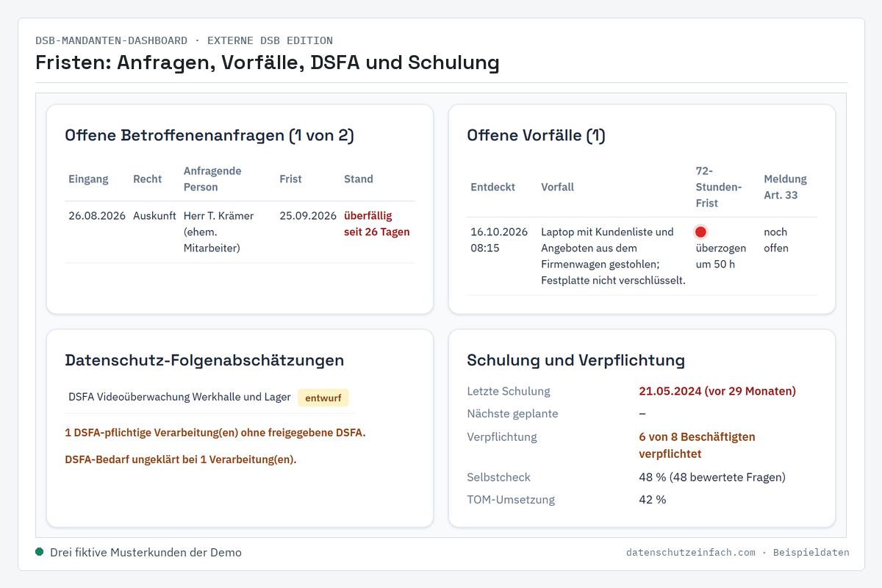
Task: Open 'DSFA Videoüberwachung Werkhalle und Lager' entry
Action: coord(179,397)
